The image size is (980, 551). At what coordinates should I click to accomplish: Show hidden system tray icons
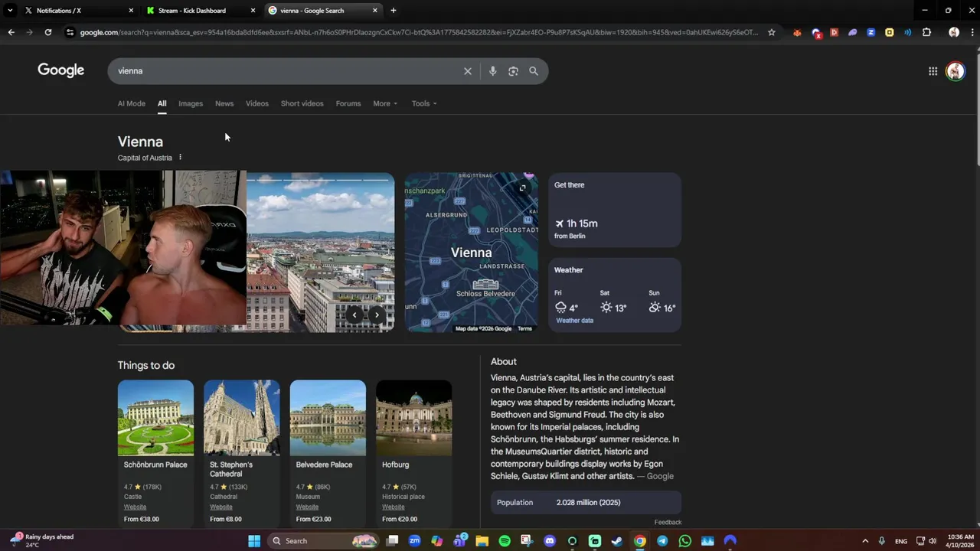(865, 541)
